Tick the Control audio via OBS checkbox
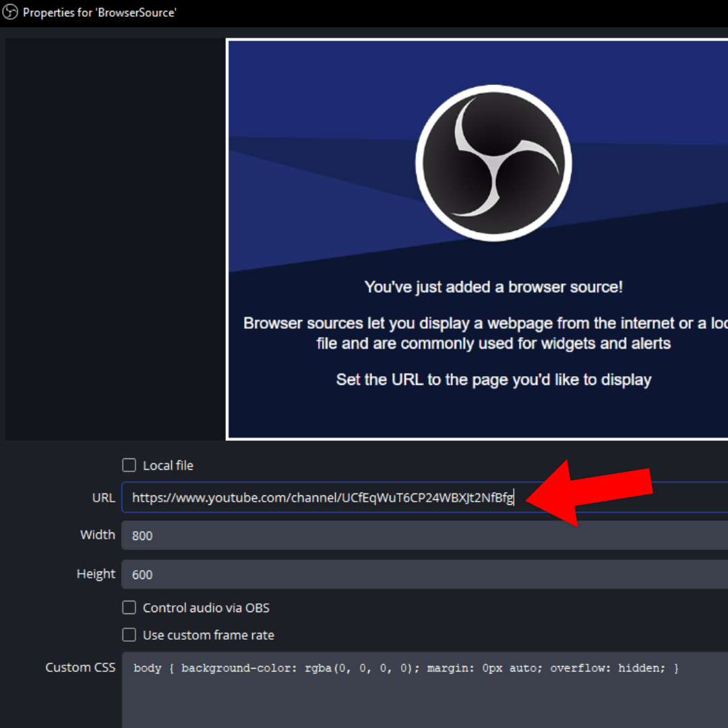 pos(129,608)
